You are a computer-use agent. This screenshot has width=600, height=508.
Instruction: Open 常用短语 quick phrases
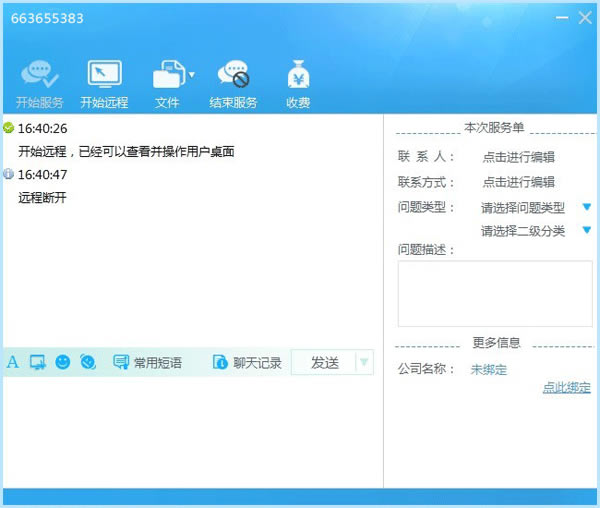pyautogui.click(x=148, y=363)
